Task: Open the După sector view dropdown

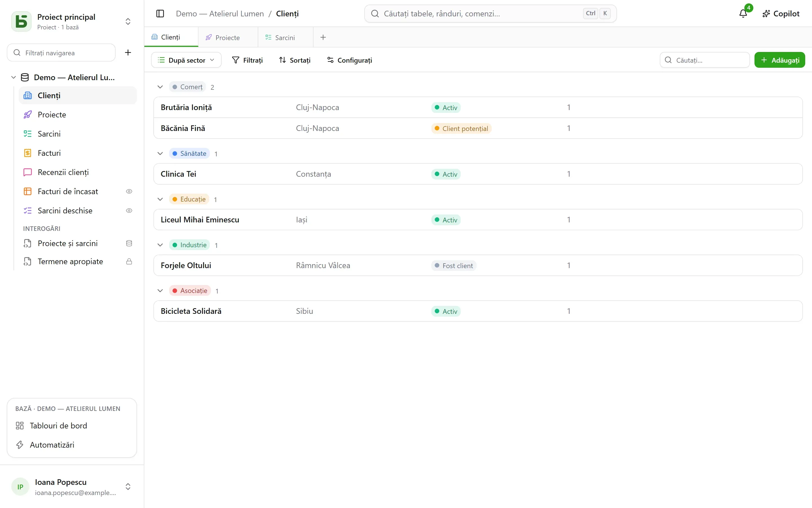Action: click(186, 60)
